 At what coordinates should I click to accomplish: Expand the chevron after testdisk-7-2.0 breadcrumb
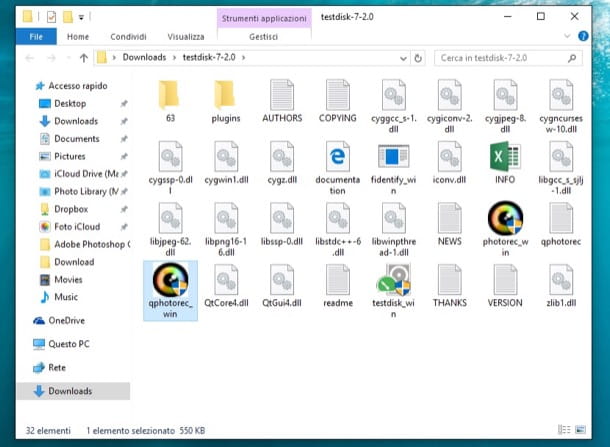(244, 58)
